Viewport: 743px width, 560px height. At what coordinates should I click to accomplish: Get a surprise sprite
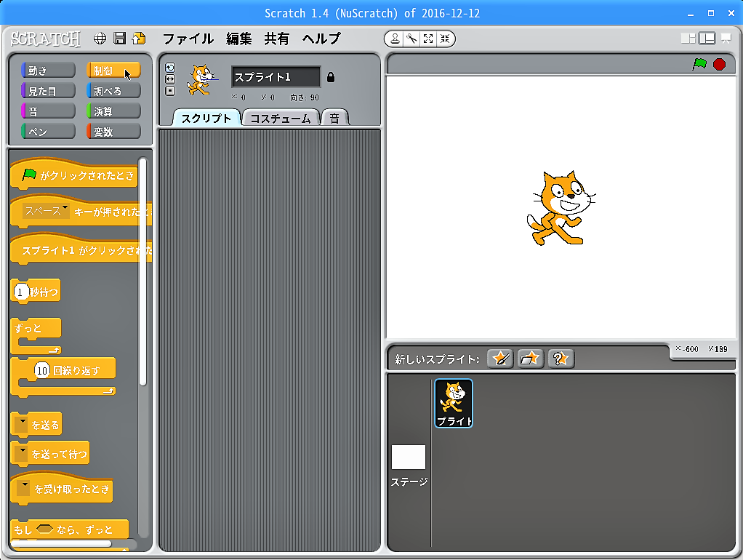[561, 359]
